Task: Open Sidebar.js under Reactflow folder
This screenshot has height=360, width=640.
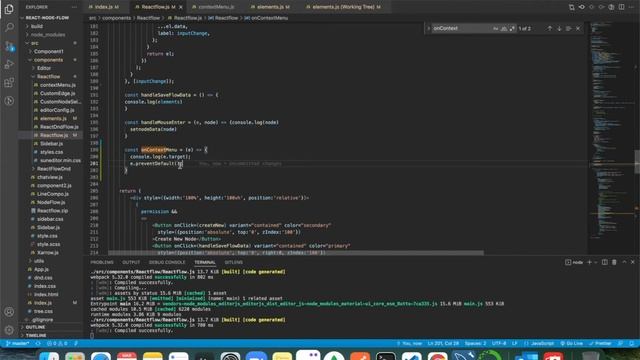Action: click(x=51, y=144)
